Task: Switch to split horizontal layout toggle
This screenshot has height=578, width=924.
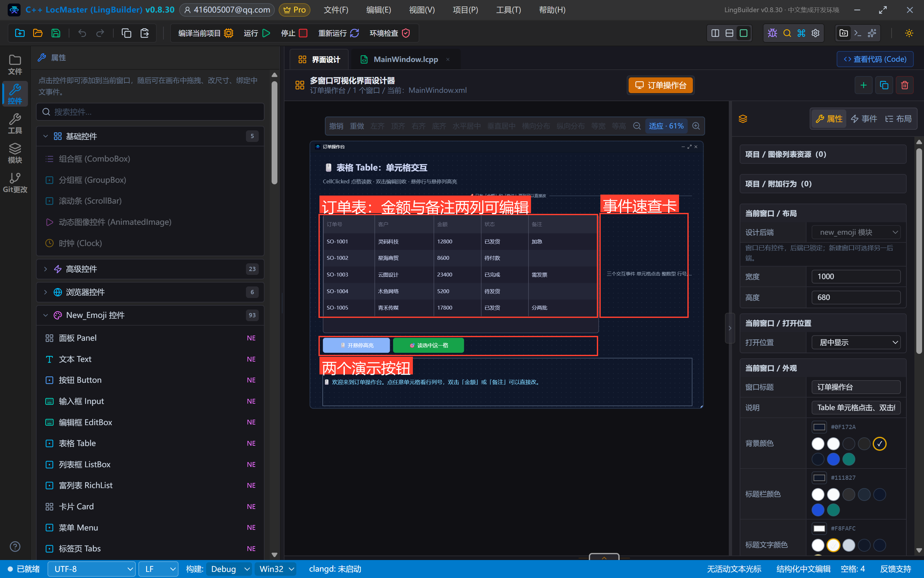Action: (729, 33)
